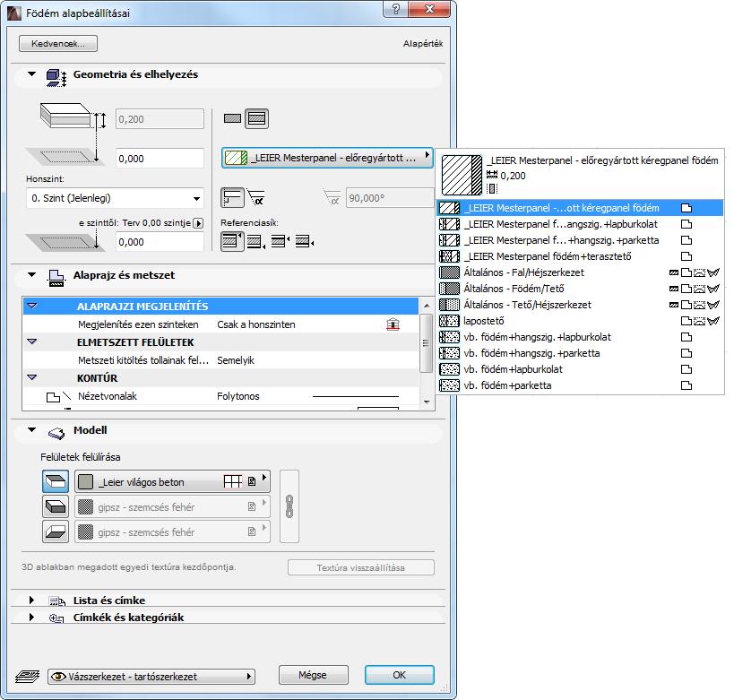Toggle the chain link for surfaces

[x=289, y=506]
